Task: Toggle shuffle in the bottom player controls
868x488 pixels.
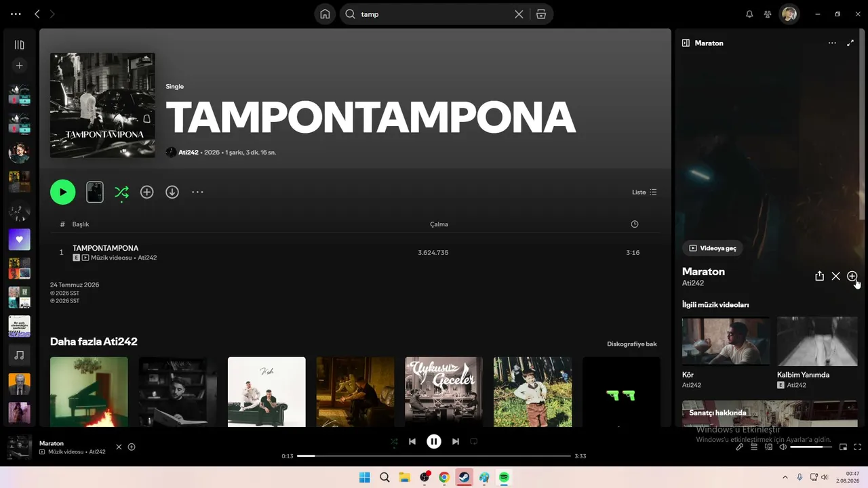Action: pos(394,441)
